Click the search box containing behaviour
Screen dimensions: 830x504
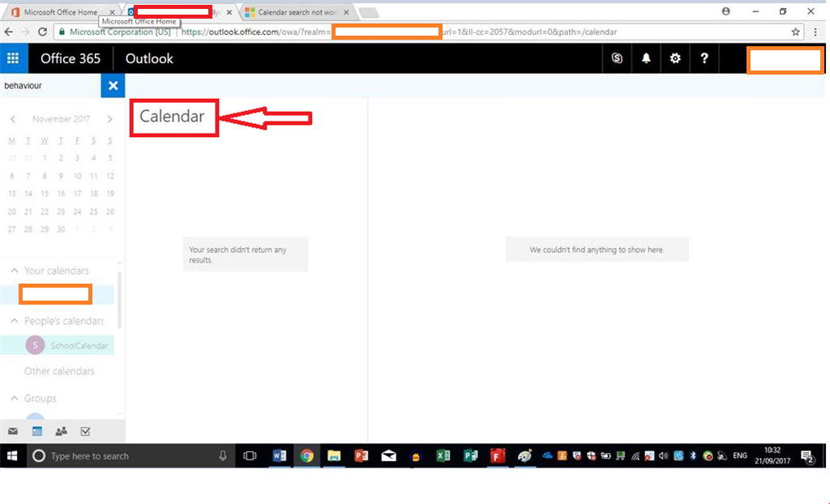[50, 86]
